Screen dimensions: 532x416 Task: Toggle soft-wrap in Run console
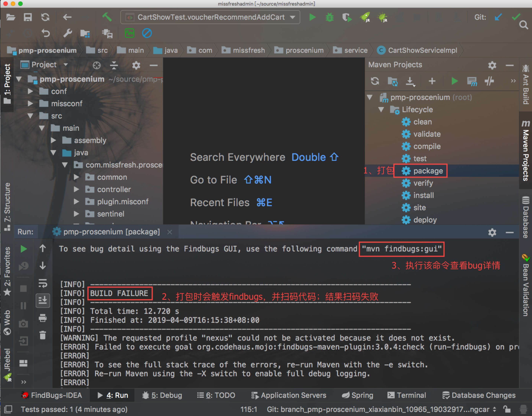coord(43,283)
